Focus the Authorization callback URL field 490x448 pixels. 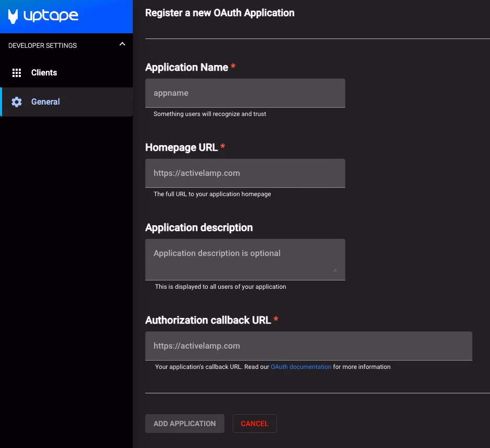308,346
